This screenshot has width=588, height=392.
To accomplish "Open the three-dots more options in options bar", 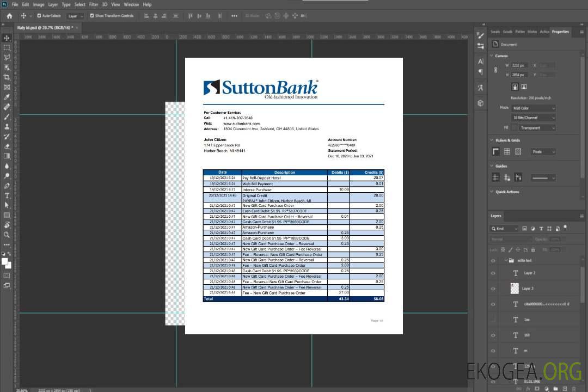I will tap(234, 16).
